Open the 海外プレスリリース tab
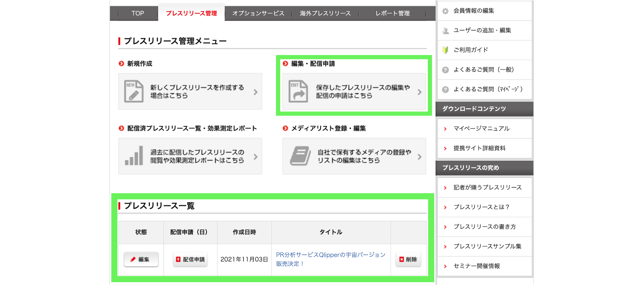The image size is (644, 285). pos(325,13)
